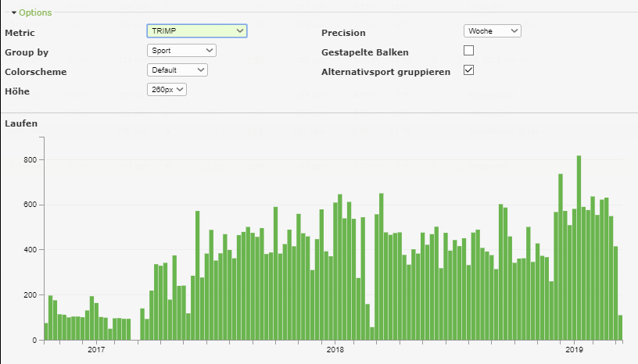Collapse the Options section
Viewport: 638px width, 364px height.
31,12
